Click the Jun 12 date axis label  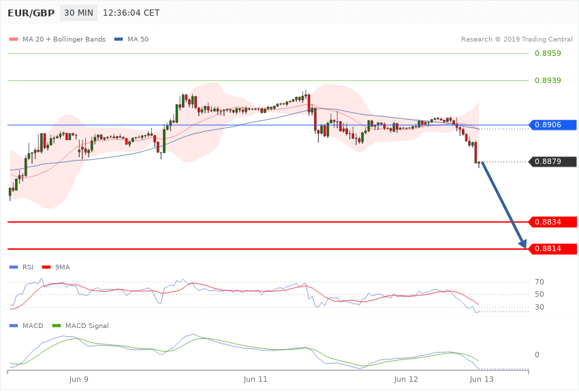[x=406, y=380]
